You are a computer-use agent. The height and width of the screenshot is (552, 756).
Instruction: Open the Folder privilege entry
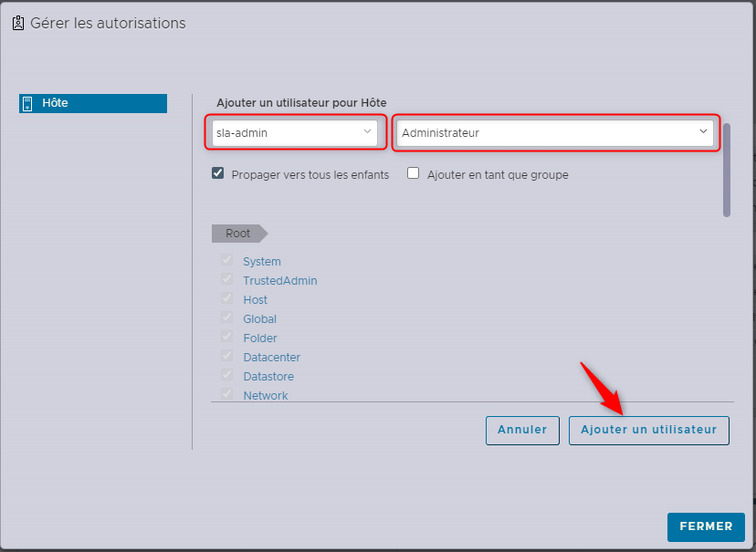click(259, 338)
